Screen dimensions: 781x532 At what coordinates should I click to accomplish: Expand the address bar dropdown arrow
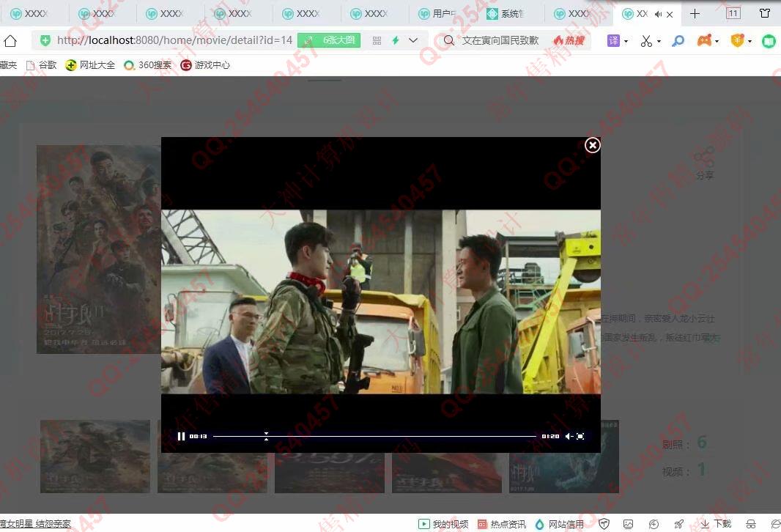pyautogui.click(x=413, y=40)
